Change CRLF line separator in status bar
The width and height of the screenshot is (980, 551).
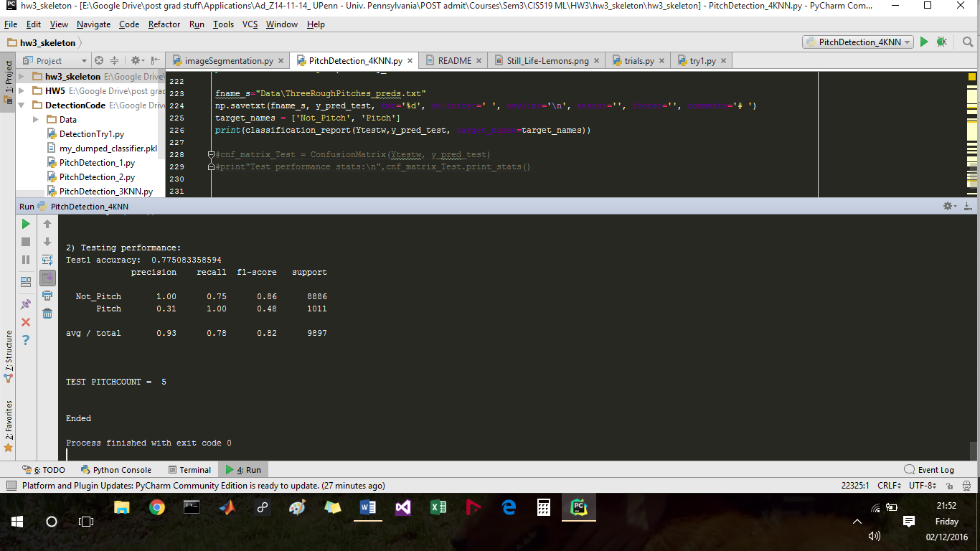point(889,486)
